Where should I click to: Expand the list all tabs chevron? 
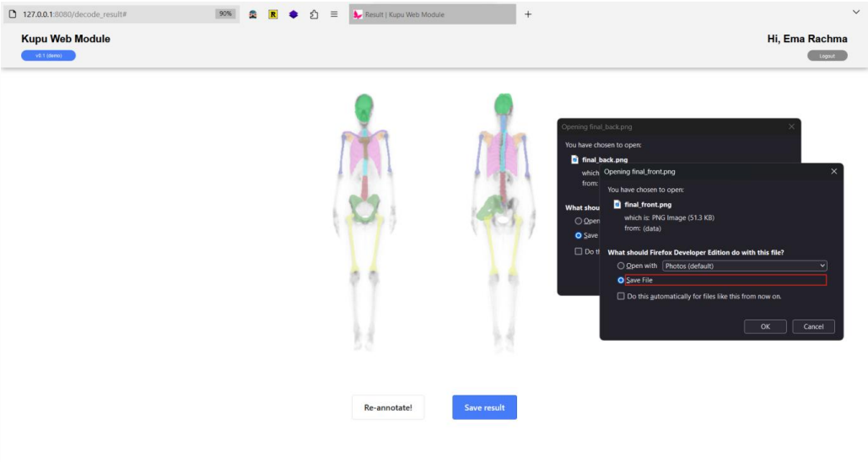[x=855, y=12]
